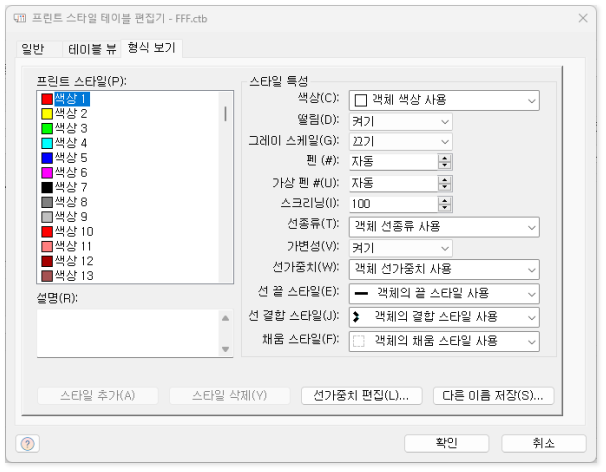
Task: Open the 선가중치(W) lineweight dropdown
Action: pyautogui.click(x=444, y=269)
